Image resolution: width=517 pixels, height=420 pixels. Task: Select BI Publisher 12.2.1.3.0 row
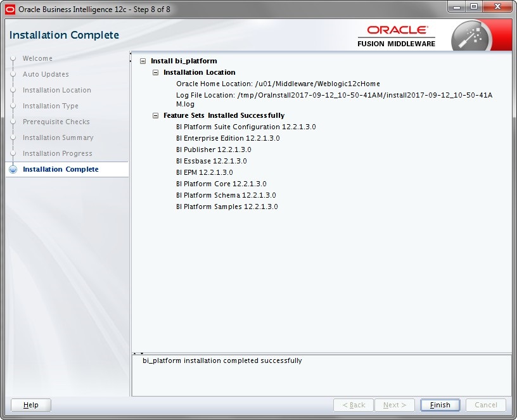pos(214,150)
